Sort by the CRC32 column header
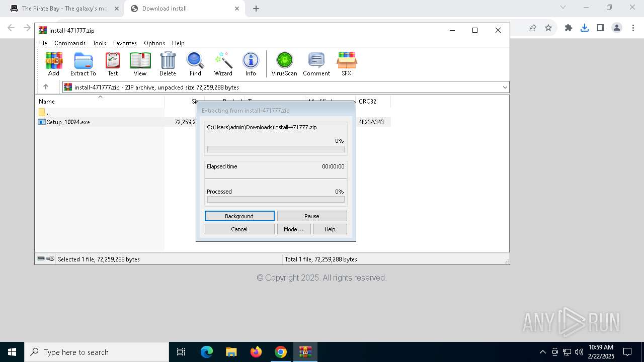The width and height of the screenshot is (644, 362). tap(373, 101)
